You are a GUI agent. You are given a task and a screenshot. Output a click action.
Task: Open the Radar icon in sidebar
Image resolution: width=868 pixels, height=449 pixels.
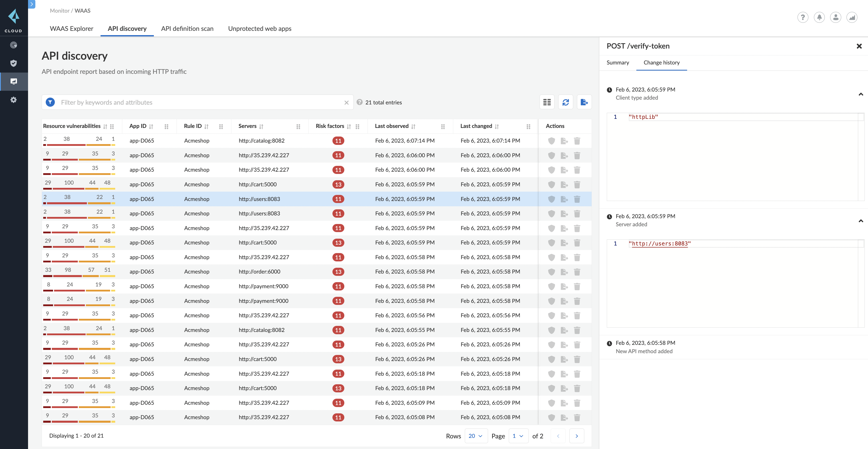click(13, 45)
